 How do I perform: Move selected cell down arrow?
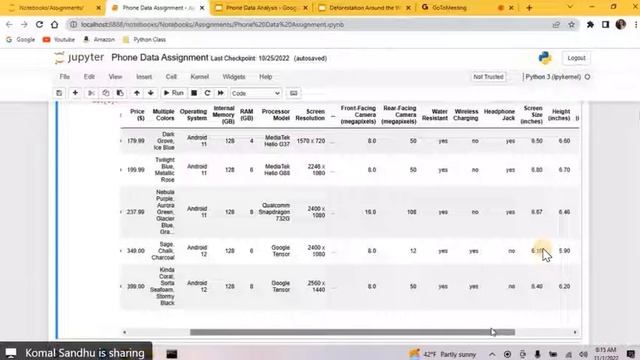pyautogui.click(x=151, y=93)
